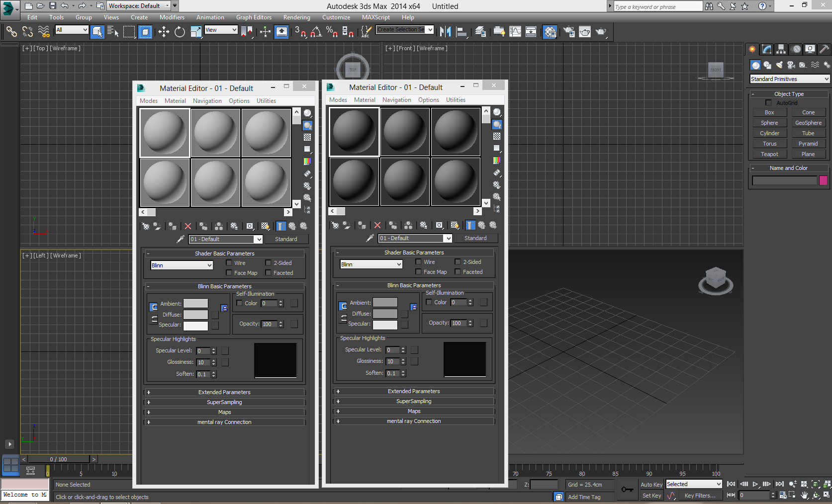Switch to the Modify command panel
This screenshot has height=504, width=832.
[x=766, y=49]
